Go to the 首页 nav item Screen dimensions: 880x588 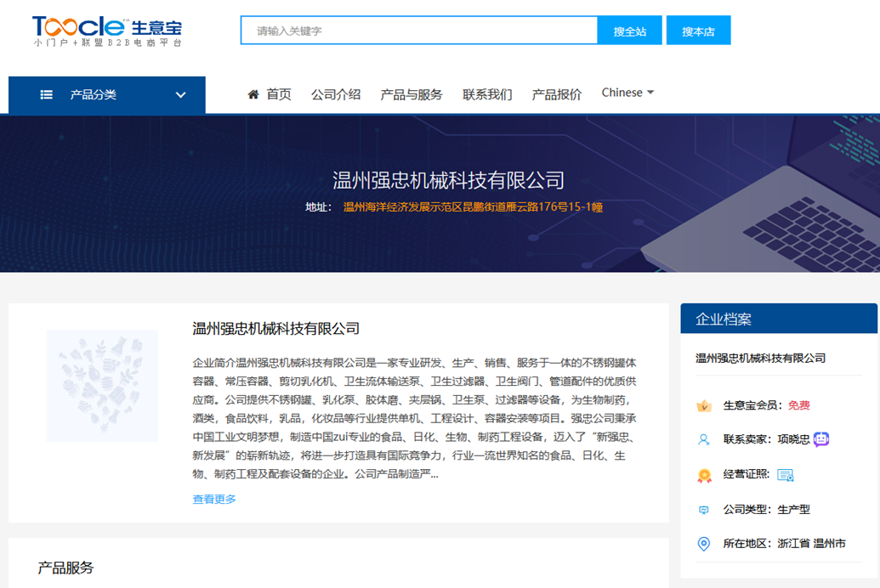279,94
